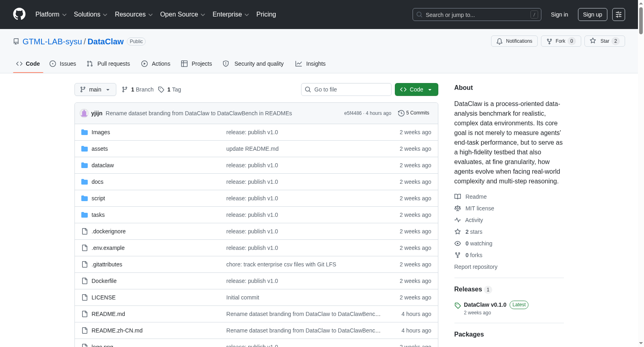Viewport: 644px width, 347px height.
Task: Click the history clock icon beside 5 Commits
Action: [401, 113]
